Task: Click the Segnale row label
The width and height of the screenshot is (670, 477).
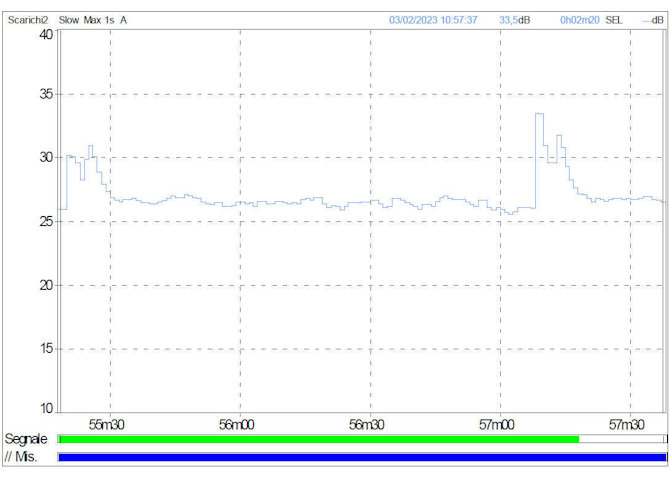Action: coord(25,439)
